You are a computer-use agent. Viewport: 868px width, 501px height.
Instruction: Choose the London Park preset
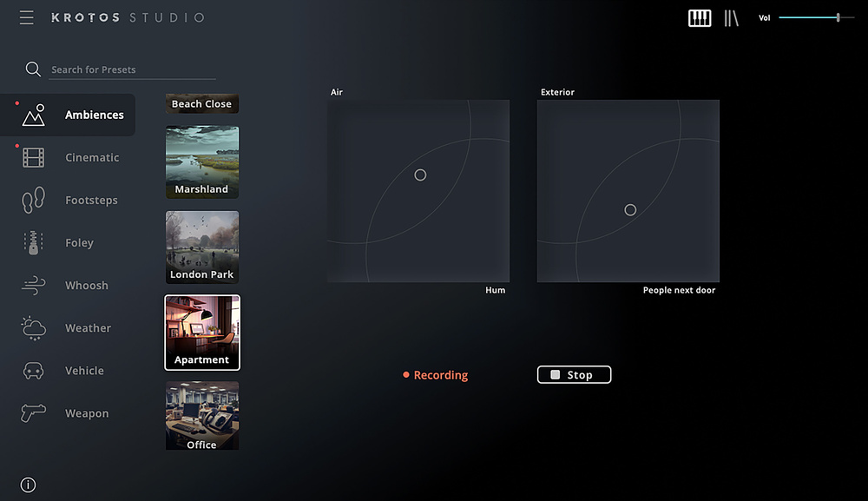coord(202,247)
